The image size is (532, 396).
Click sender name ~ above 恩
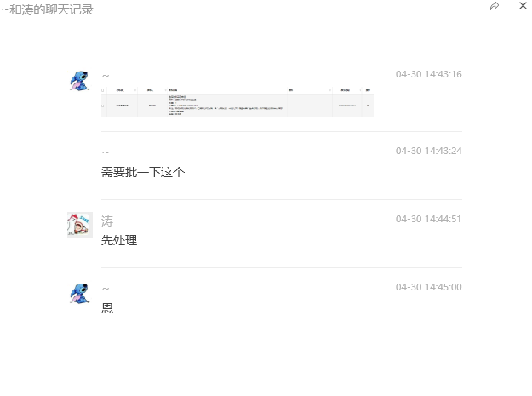[106, 289]
